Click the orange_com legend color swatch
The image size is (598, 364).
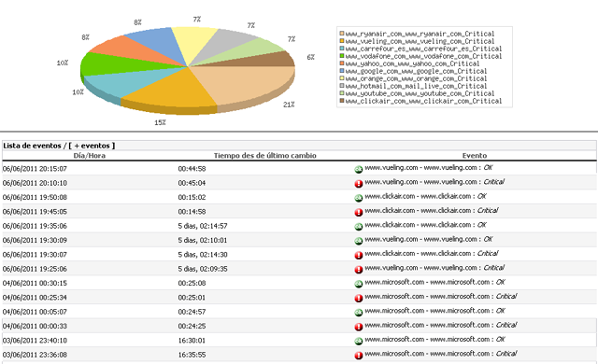[x=342, y=78]
